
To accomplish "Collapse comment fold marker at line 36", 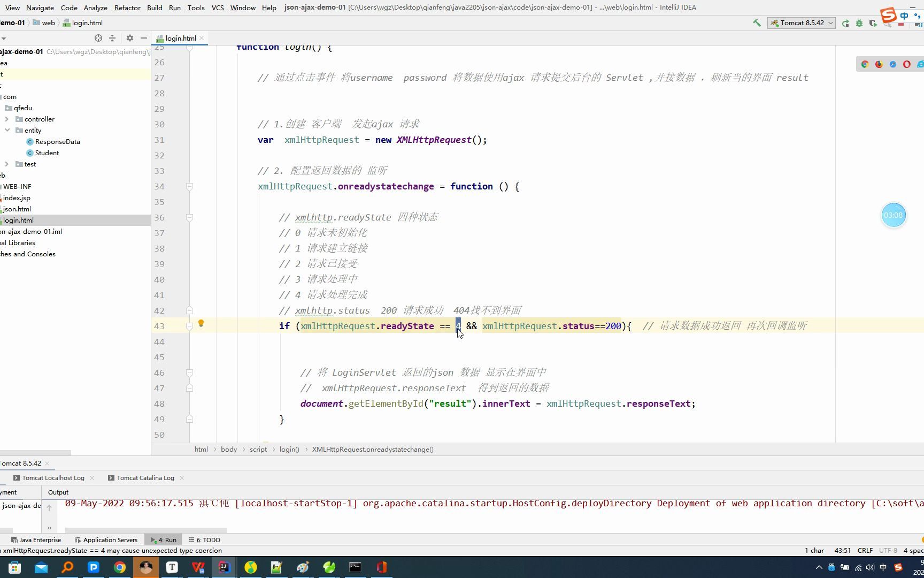I will (x=189, y=217).
